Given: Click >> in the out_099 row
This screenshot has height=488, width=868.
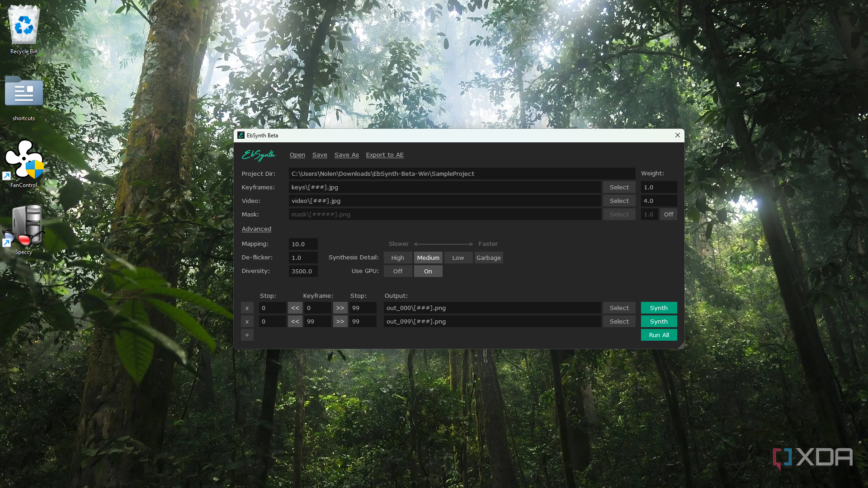Looking at the screenshot, I should tap(340, 322).
